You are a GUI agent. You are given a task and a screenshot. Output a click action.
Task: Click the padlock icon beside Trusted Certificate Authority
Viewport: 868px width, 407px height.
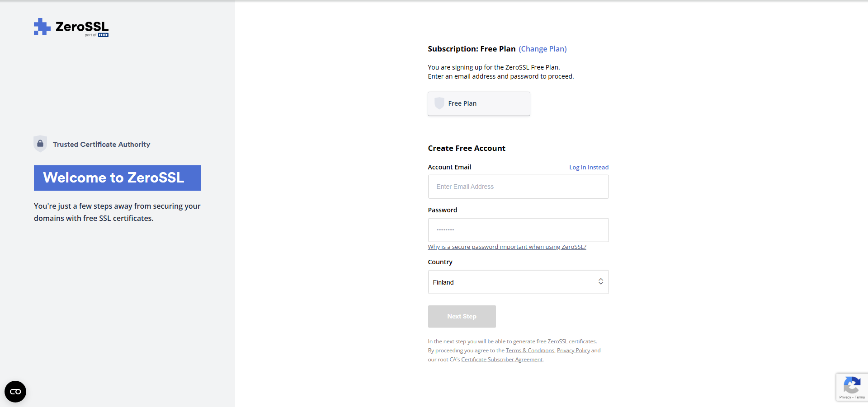[x=40, y=144]
